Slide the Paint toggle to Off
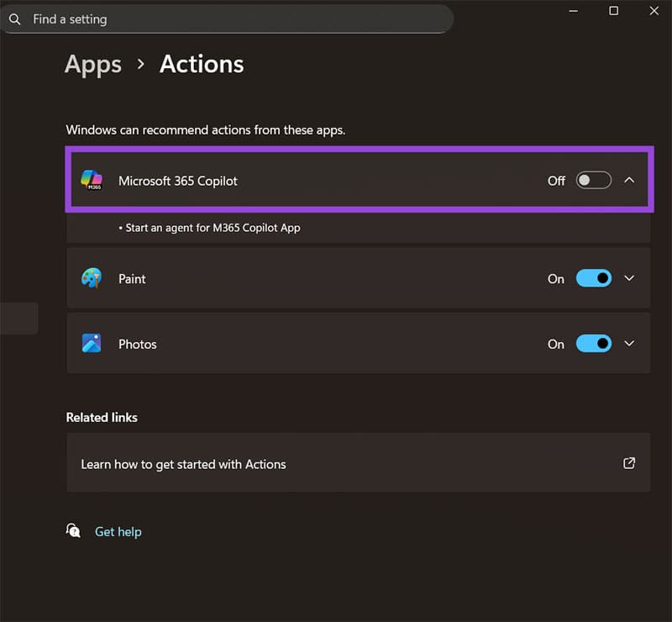Screen dimensions: 672x622 596,278
